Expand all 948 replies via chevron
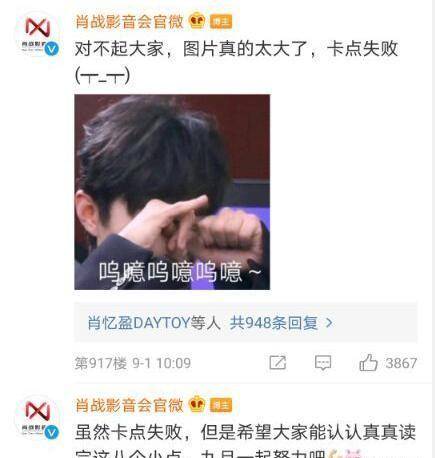435x458 pixels. pyautogui.click(x=329, y=323)
